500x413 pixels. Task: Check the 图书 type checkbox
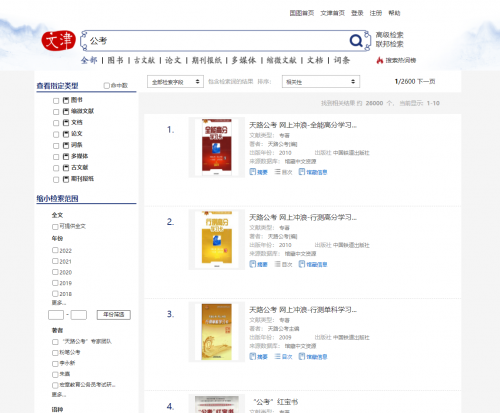pyautogui.click(x=56, y=101)
